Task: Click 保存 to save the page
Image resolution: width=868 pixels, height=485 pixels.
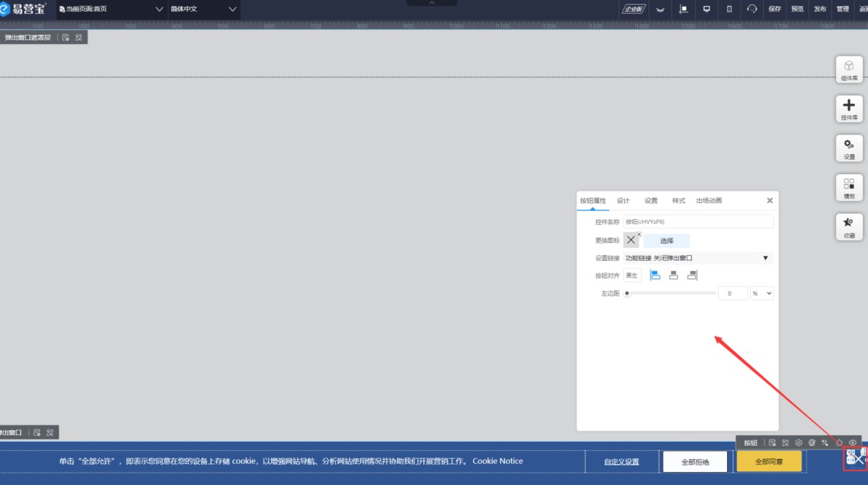Action: coord(775,9)
